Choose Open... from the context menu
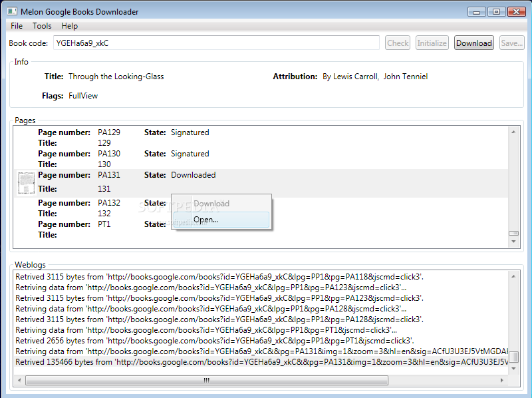The width and height of the screenshot is (532, 398). 221,220
